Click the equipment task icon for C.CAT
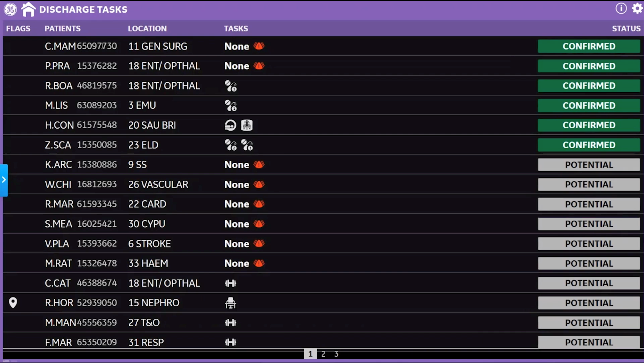Screen dimensions: 644x363 pyautogui.click(x=230, y=283)
